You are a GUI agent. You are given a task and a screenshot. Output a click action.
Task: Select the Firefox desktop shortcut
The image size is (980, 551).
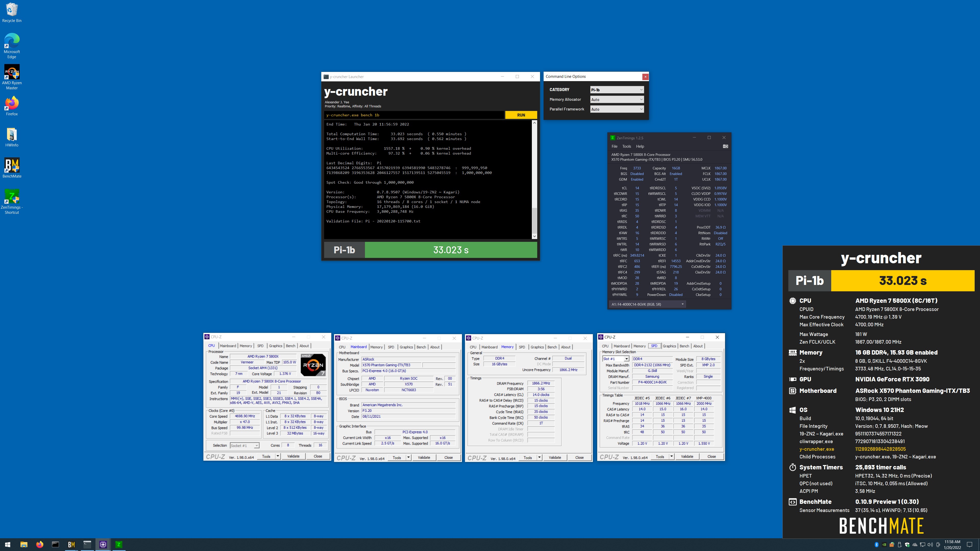click(12, 106)
